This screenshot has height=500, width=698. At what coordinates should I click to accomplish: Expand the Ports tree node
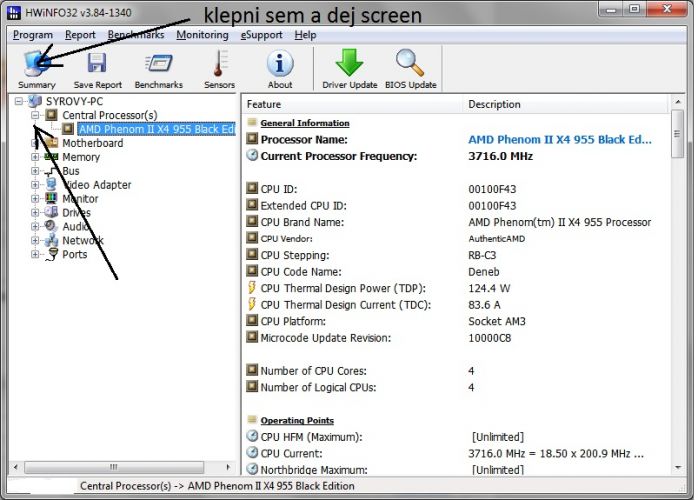point(35,254)
